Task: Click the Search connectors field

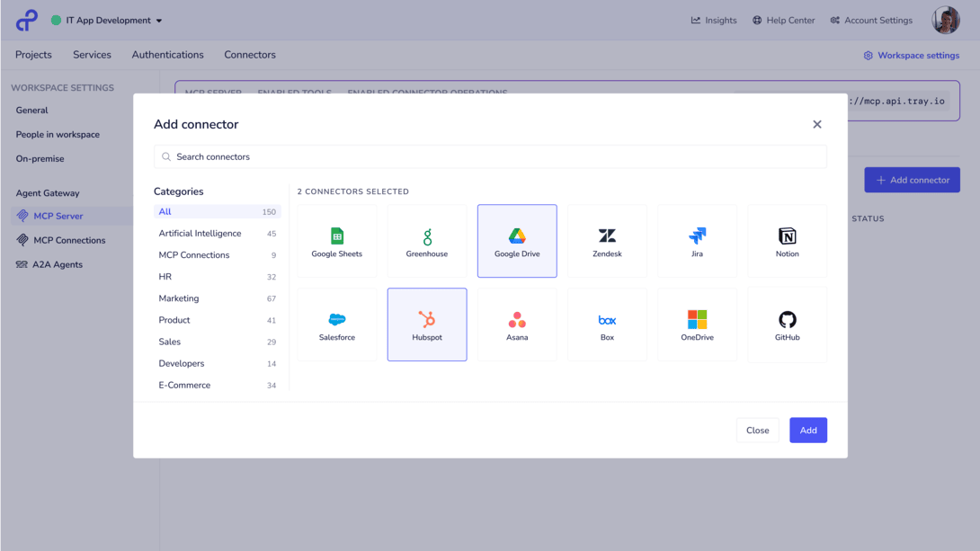Action: pyautogui.click(x=490, y=156)
